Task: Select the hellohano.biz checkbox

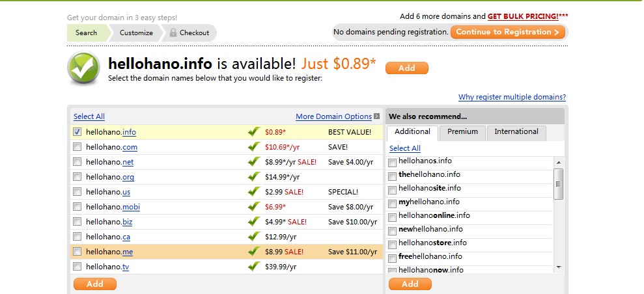Action: (x=77, y=221)
